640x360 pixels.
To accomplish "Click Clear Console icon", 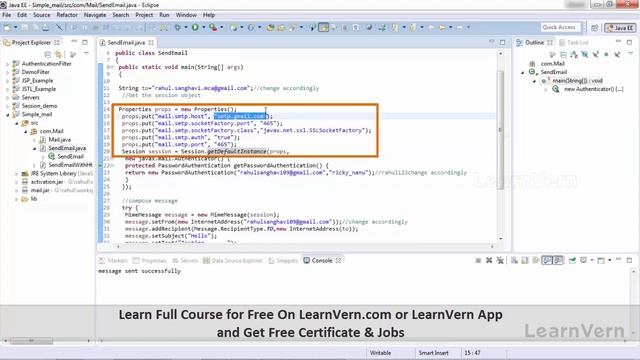I will (x=514, y=260).
